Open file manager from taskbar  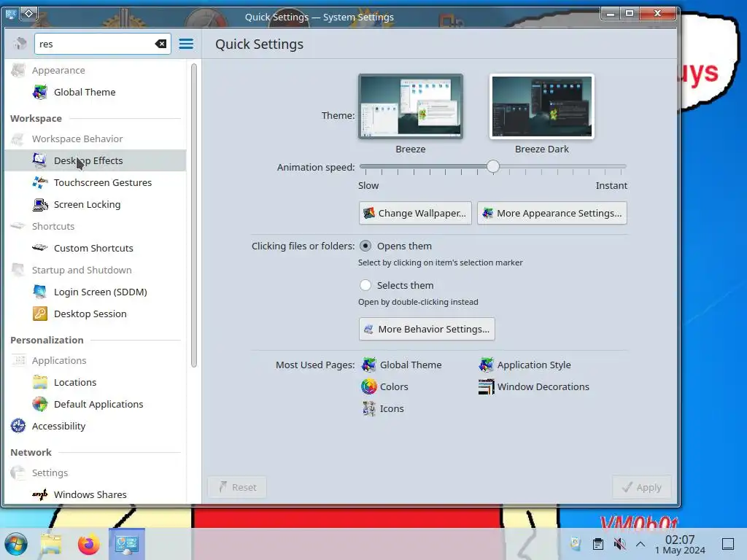[x=51, y=544]
